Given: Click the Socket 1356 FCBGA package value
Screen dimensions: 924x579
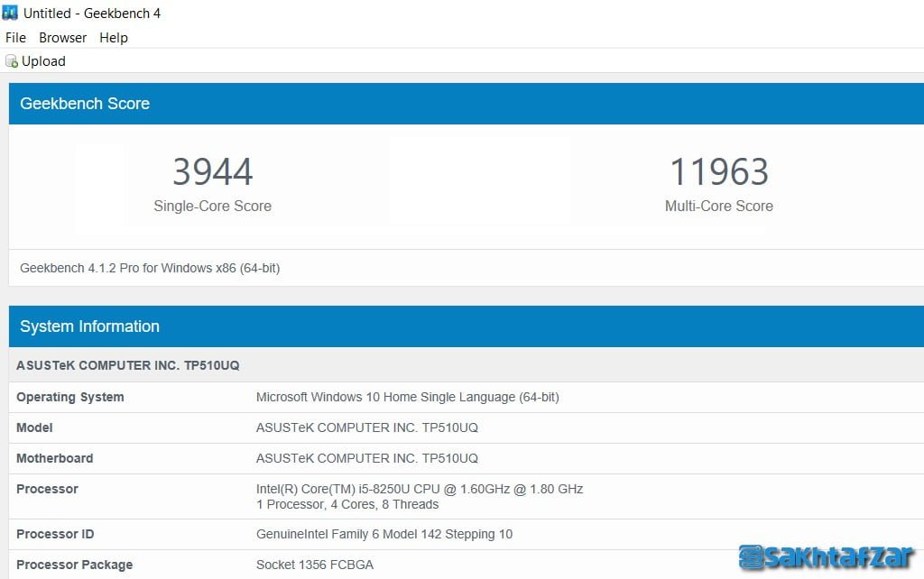Looking at the screenshot, I should coord(315,565).
